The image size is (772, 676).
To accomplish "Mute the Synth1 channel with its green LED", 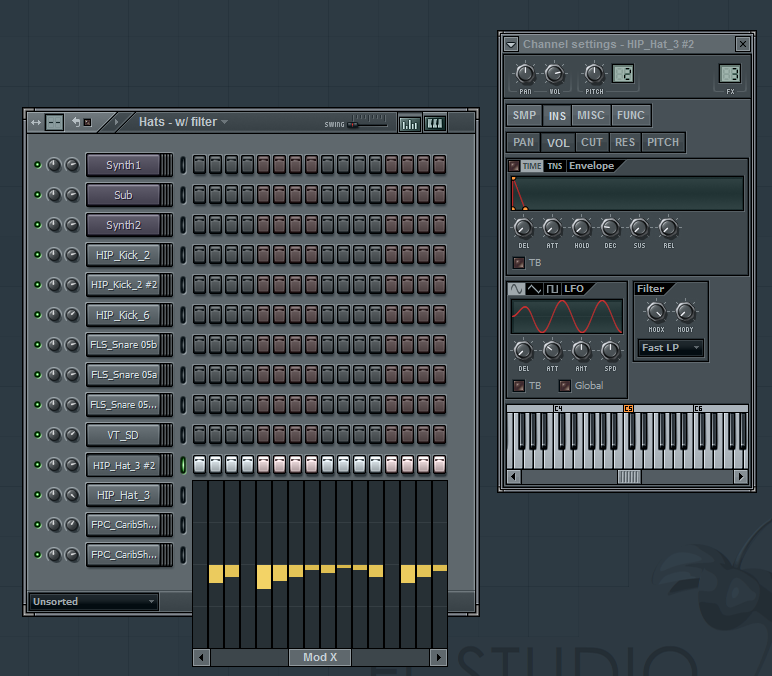I will pyautogui.click(x=37, y=164).
